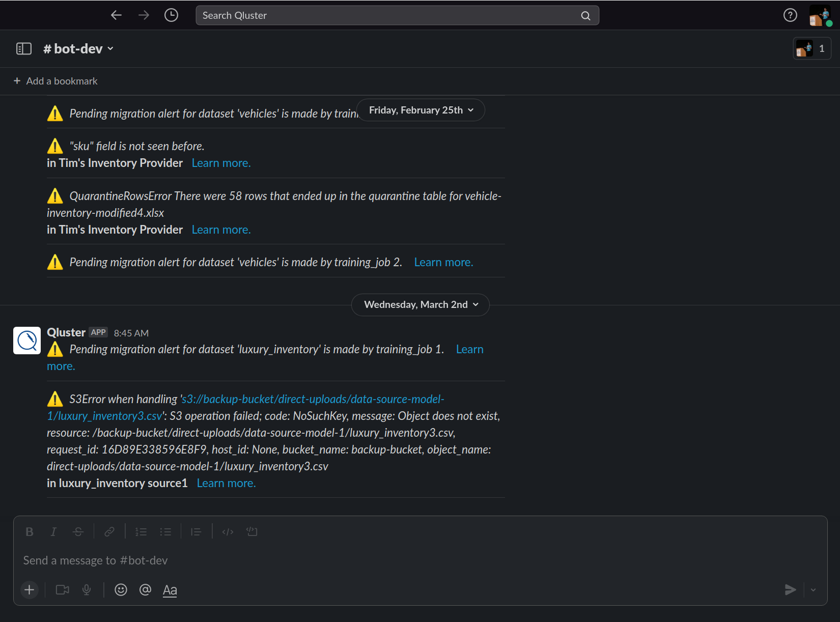
Task: Click the Bold formatting icon
Action: (30, 532)
